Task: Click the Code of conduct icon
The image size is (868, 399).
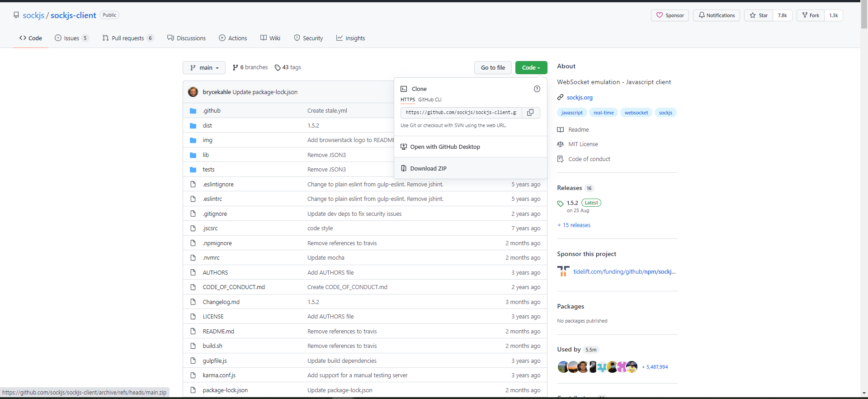Action: (x=561, y=159)
